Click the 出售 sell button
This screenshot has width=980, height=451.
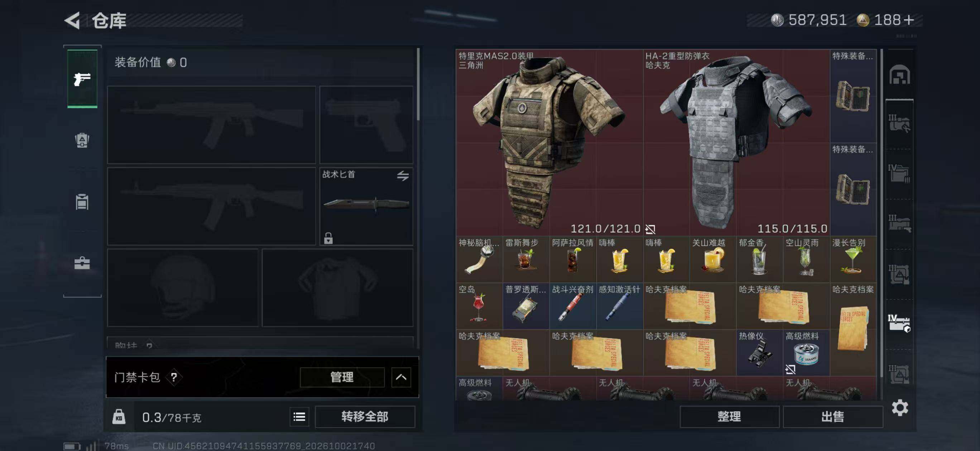833,417
